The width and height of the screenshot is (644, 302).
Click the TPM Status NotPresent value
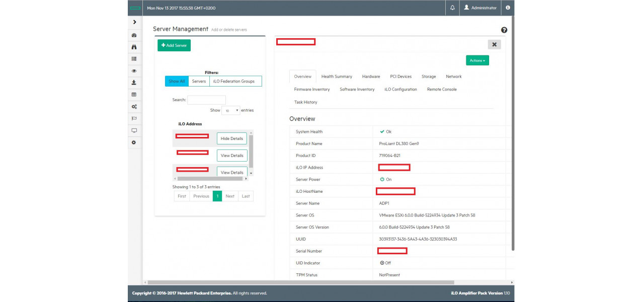click(x=389, y=275)
